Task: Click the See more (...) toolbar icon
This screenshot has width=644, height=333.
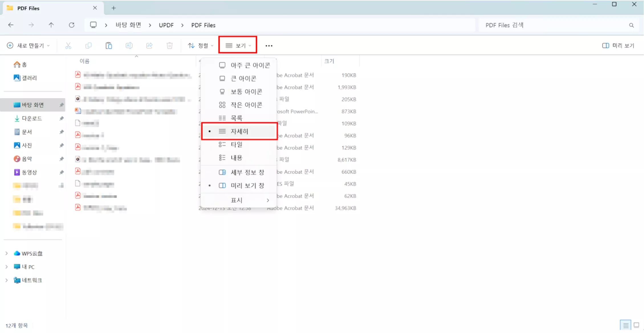Action: pos(269,45)
